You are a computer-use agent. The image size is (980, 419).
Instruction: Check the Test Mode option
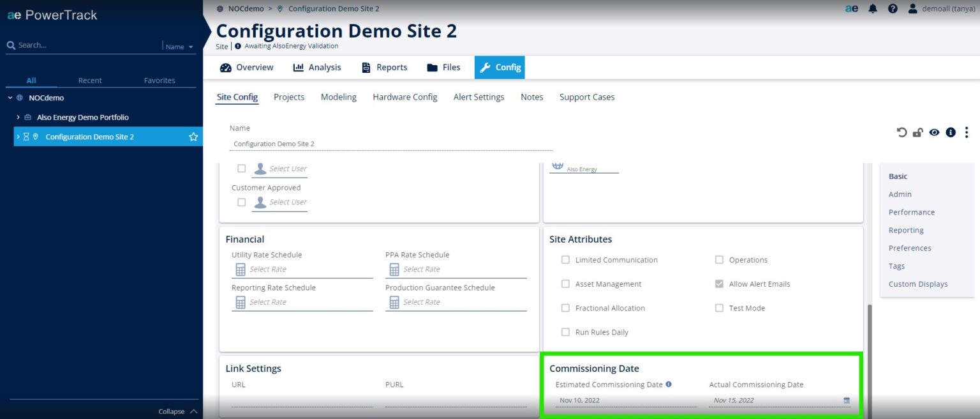719,308
